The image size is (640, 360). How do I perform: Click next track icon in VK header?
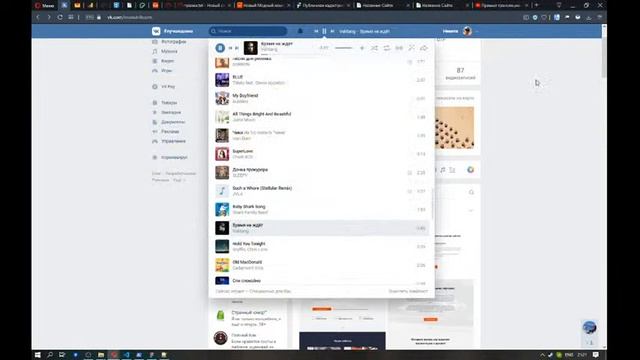click(x=332, y=31)
